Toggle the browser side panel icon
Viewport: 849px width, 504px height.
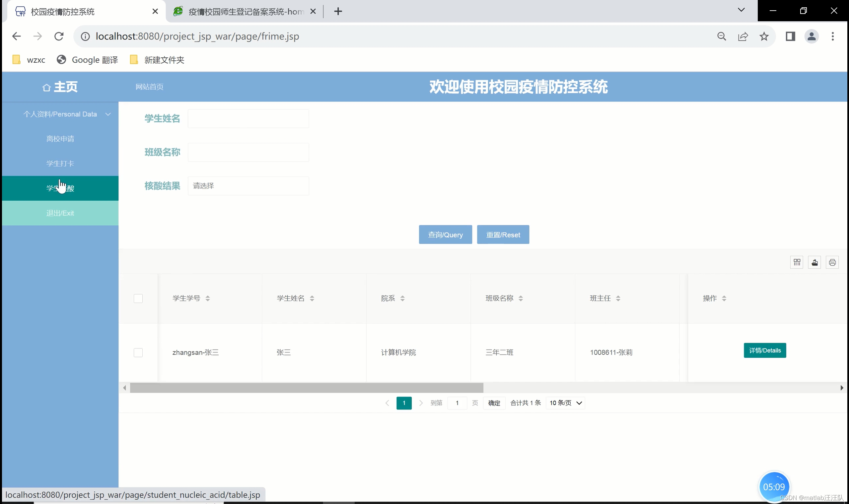pyautogui.click(x=790, y=36)
